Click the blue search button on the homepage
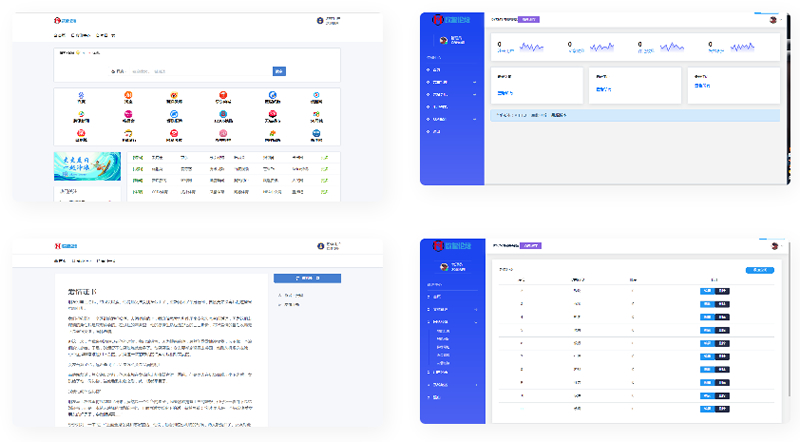 point(279,71)
